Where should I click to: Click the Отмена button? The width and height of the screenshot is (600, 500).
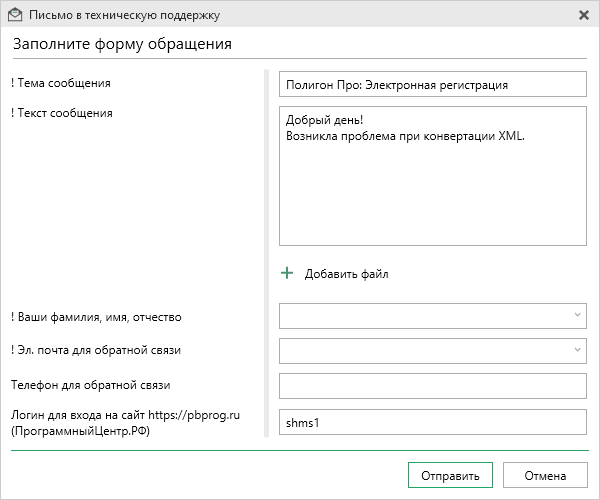tap(545, 475)
